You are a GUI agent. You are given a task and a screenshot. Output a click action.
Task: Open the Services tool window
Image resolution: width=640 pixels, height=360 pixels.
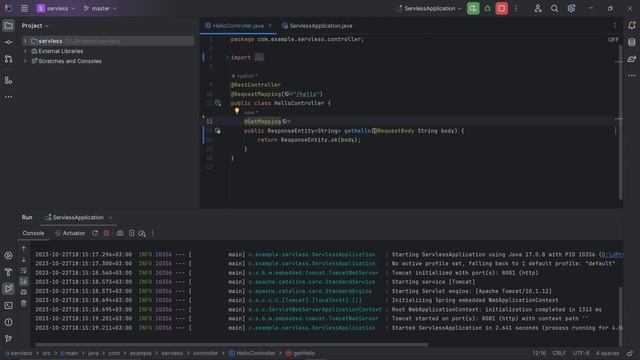pyautogui.click(x=8, y=256)
